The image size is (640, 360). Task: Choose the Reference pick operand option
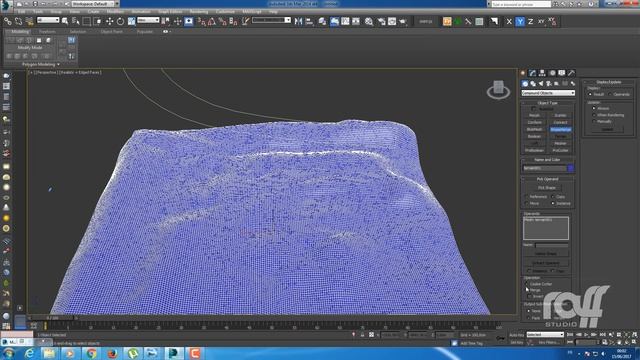[527, 197]
